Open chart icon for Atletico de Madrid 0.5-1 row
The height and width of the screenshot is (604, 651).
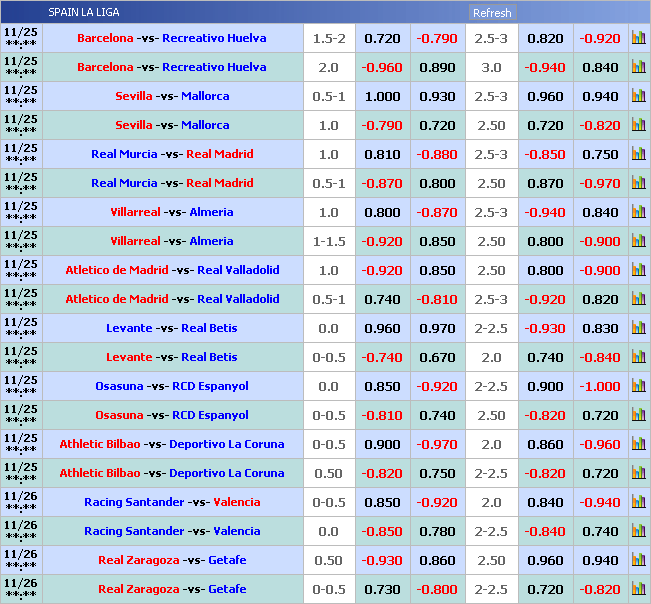[x=638, y=300]
